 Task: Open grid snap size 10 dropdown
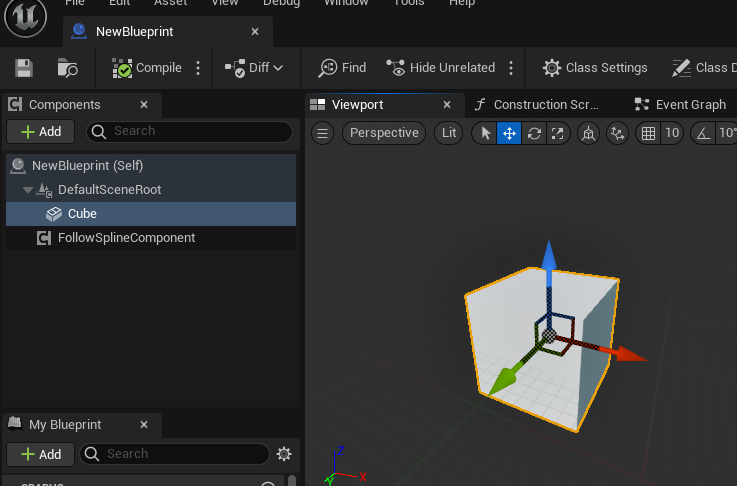click(672, 133)
